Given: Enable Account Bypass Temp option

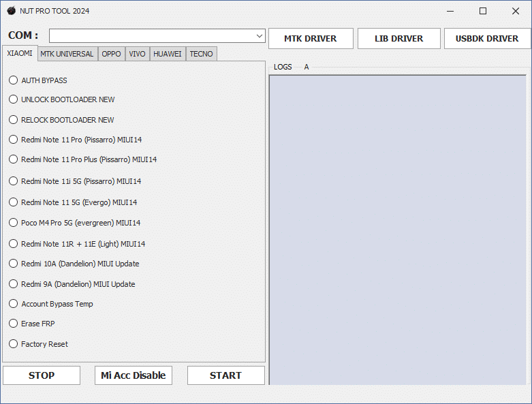Looking at the screenshot, I should (x=14, y=304).
